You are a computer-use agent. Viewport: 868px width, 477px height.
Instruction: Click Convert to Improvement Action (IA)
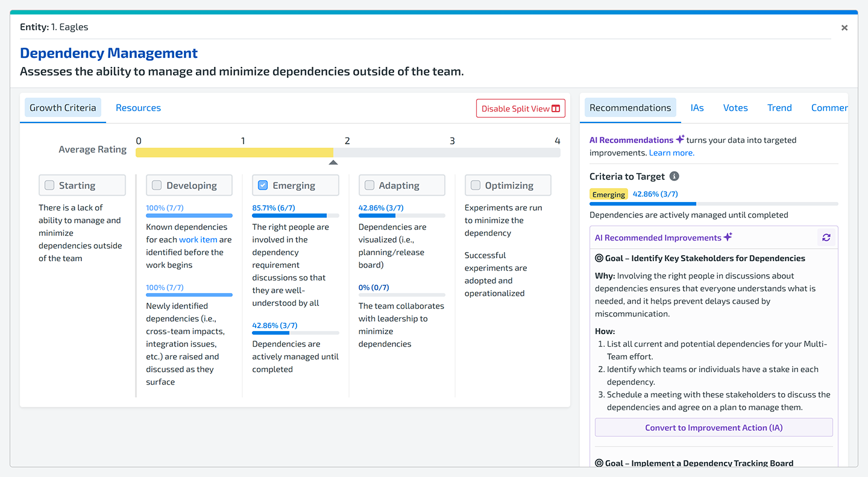[714, 428]
